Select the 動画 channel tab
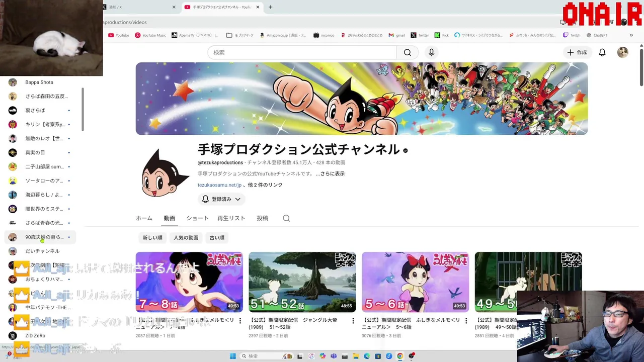This screenshot has width=644, height=362. (x=169, y=218)
